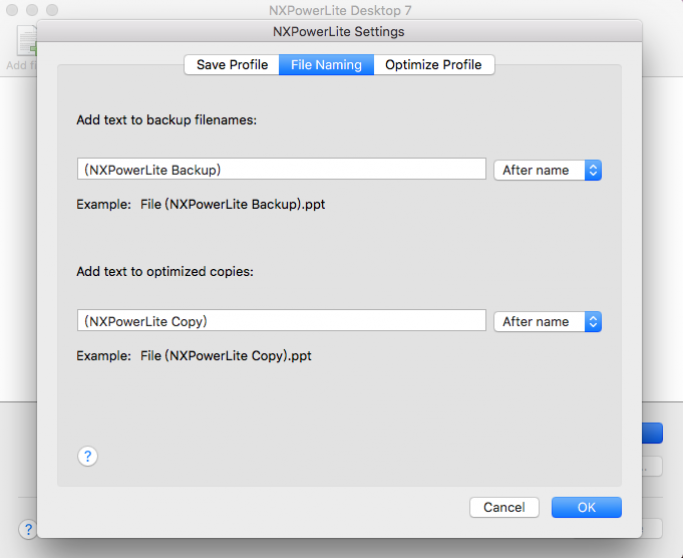The width and height of the screenshot is (683, 558).
Task: Click the optimized copies text field
Action: pyautogui.click(x=281, y=321)
